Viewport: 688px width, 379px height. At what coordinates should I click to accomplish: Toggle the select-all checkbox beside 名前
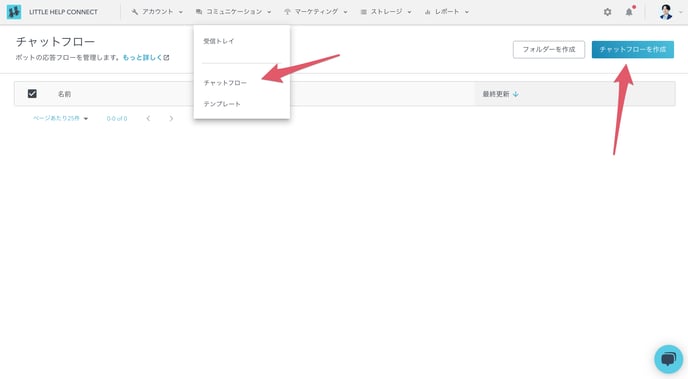pyautogui.click(x=32, y=93)
